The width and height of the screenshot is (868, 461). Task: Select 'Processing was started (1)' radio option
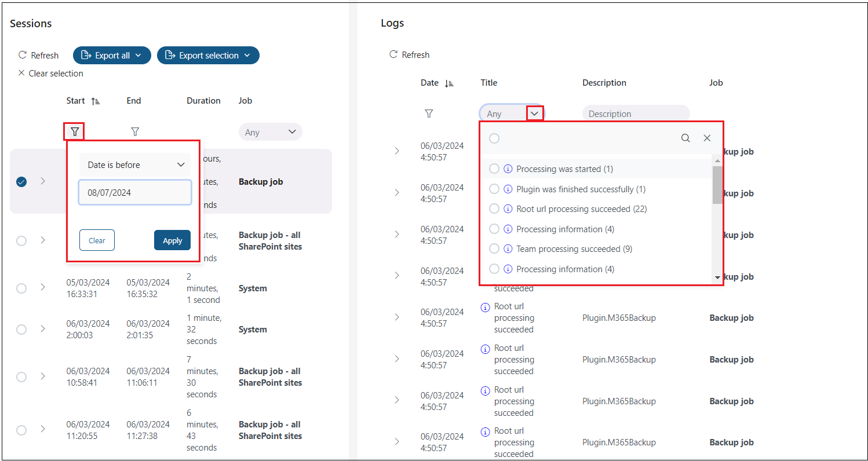(494, 169)
